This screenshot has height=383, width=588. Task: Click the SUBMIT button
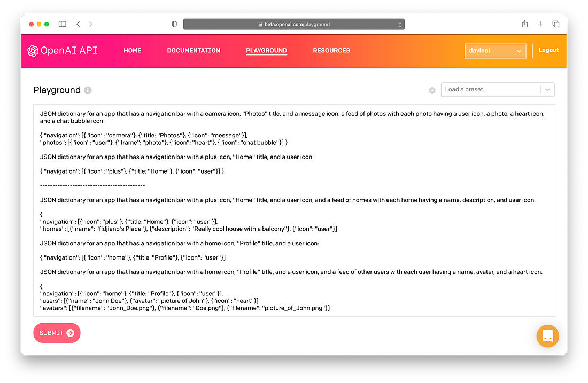point(57,333)
